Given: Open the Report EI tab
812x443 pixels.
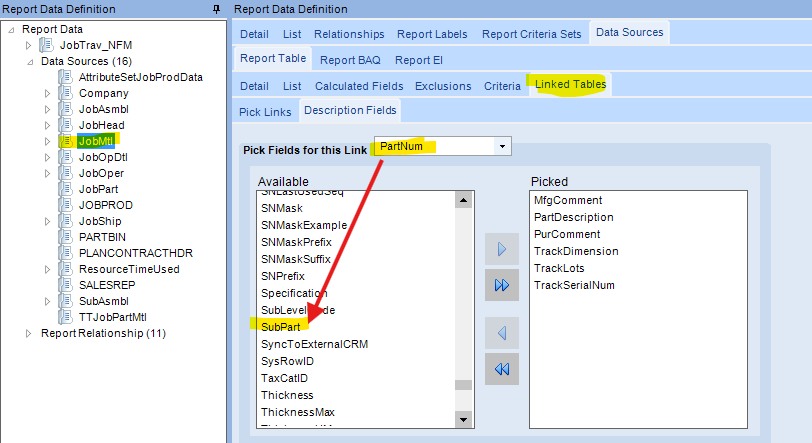Looking at the screenshot, I should [418, 60].
